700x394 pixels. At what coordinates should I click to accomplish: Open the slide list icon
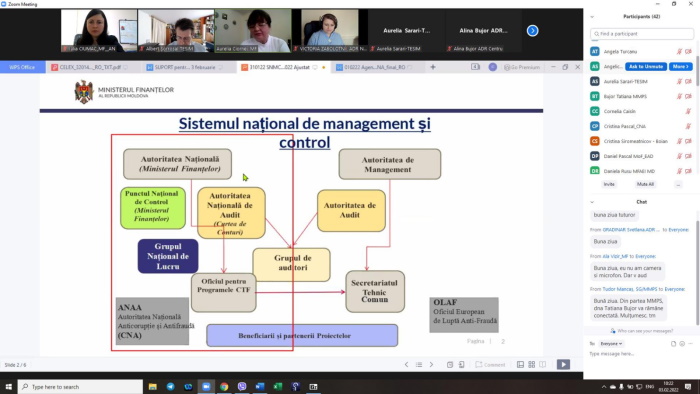[x=419, y=365]
